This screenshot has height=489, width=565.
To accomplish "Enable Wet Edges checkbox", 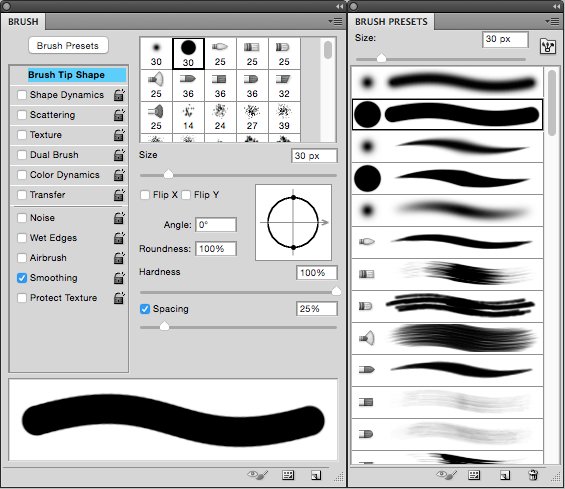I will click(22, 238).
